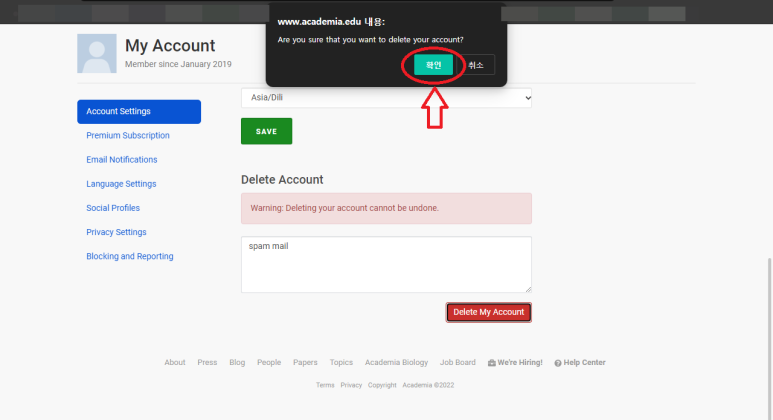The width and height of the screenshot is (773, 420).
Task: Open Premium Subscription settings
Action: tap(128, 136)
